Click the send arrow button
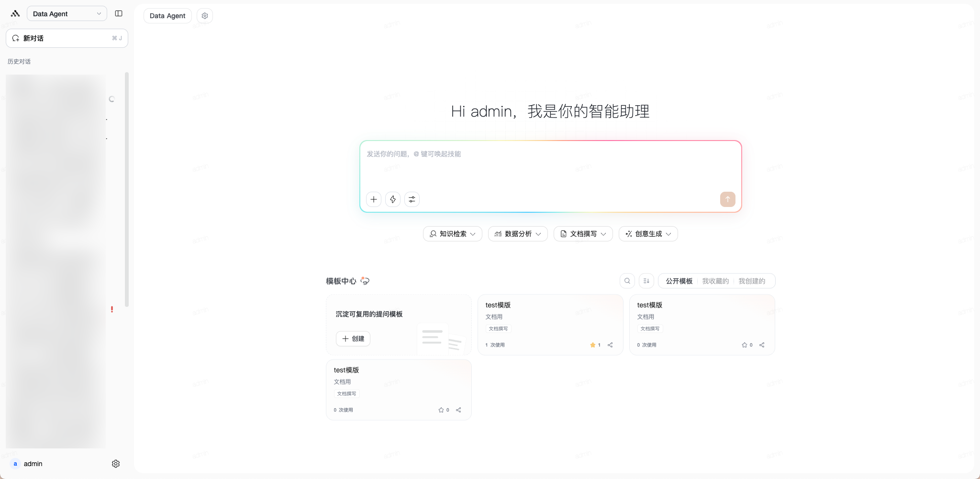The image size is (980, 479). [727, 199]
